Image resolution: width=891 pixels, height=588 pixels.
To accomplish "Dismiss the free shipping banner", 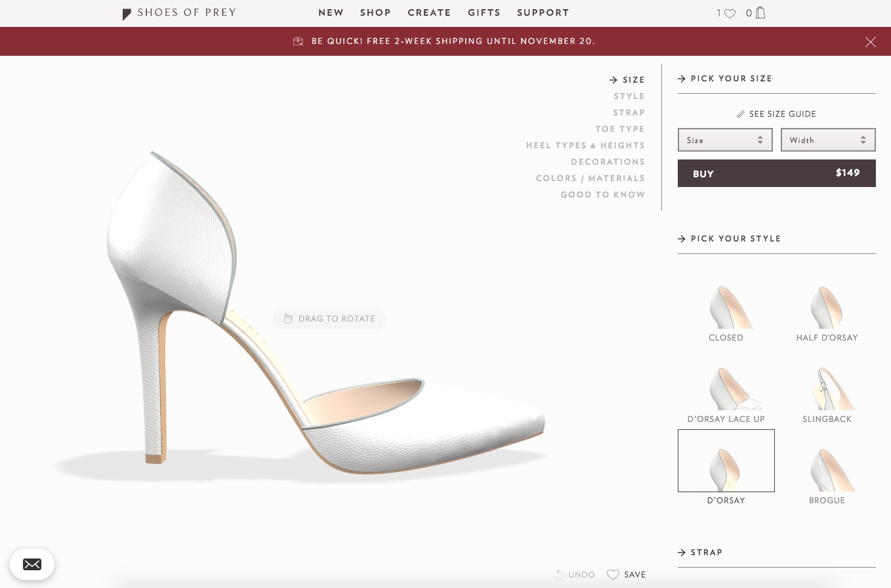I will [870, 42].
